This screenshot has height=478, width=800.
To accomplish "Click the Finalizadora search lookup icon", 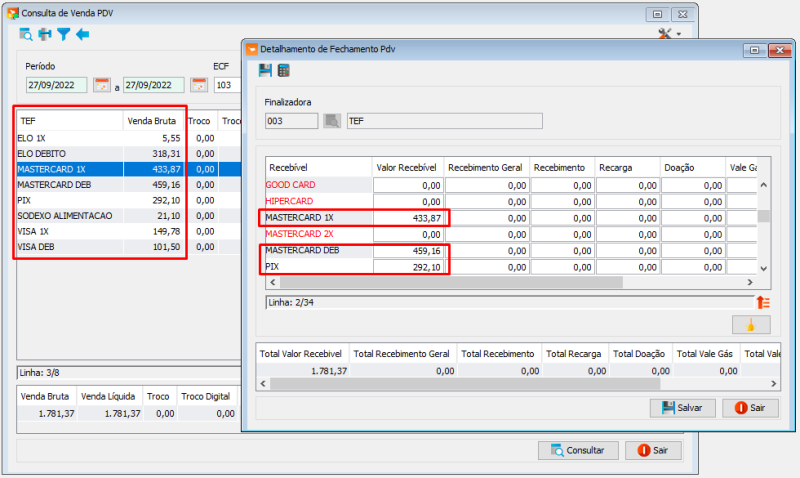I will 332,121.
